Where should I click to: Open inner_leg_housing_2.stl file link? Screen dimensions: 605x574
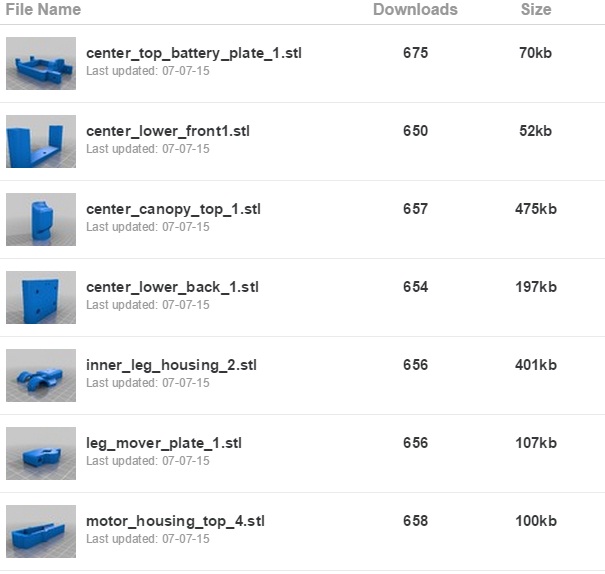click(x=171, y=365)
